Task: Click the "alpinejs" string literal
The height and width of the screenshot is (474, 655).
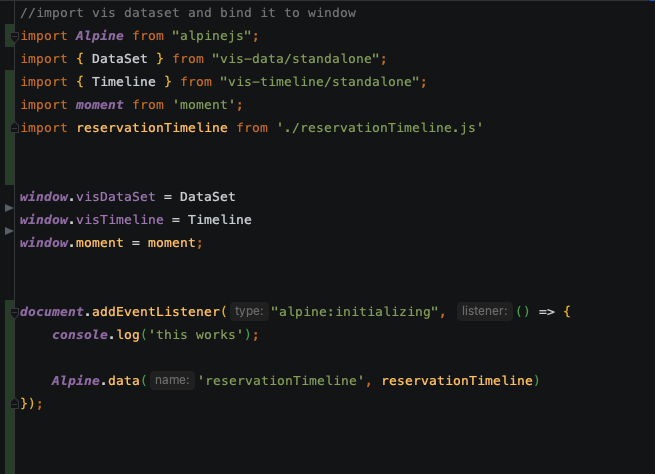Action: (212, 36)
